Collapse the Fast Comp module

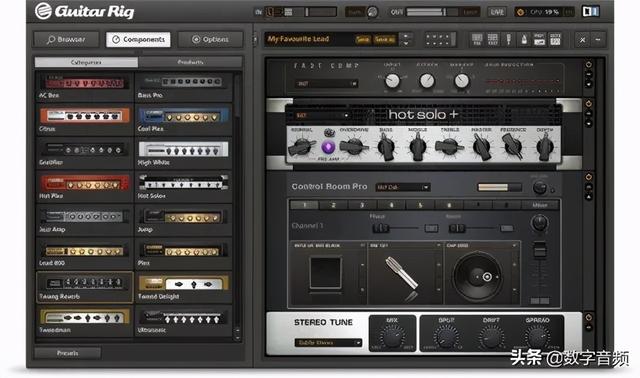[x=588, y=74]
